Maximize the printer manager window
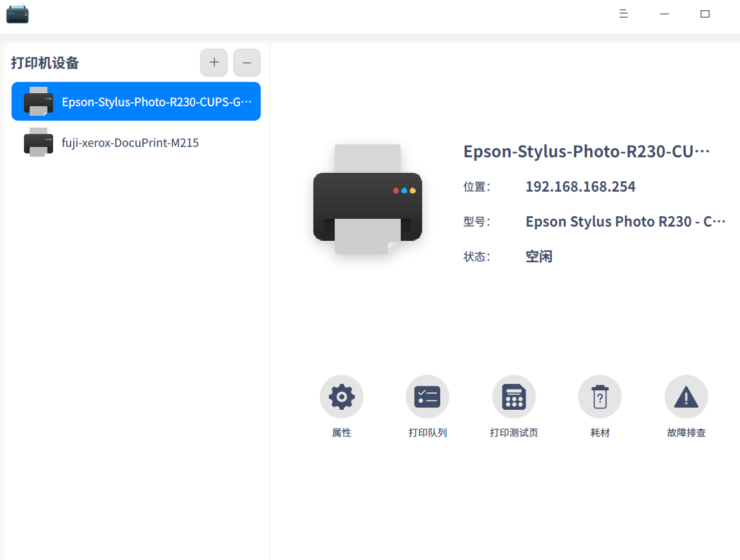The height and width of the screenshot is (560, 740). [705, 14]
